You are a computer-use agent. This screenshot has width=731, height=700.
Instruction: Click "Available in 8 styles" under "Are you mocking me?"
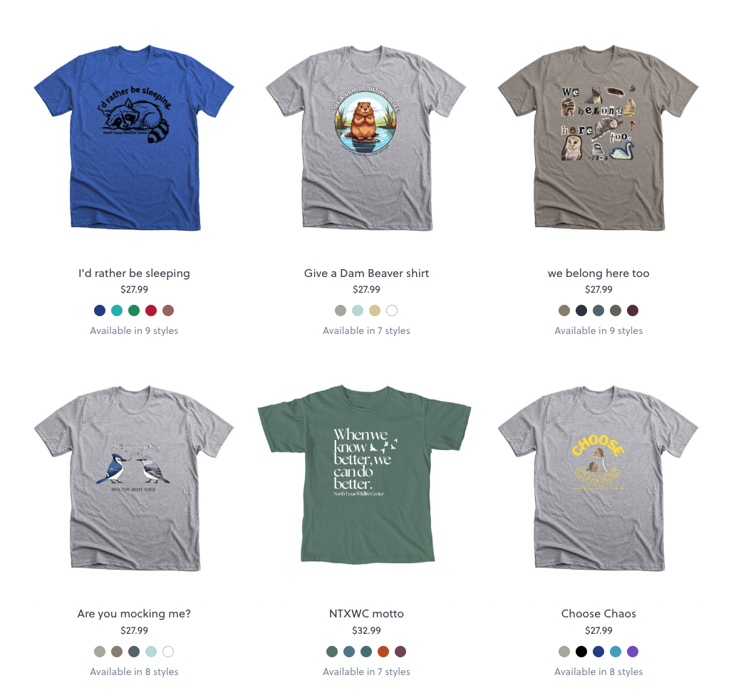click(134, 672)
